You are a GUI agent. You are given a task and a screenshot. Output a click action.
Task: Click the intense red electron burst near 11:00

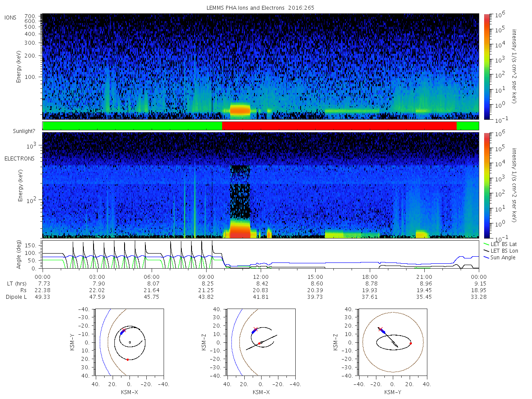coord(240,229)
